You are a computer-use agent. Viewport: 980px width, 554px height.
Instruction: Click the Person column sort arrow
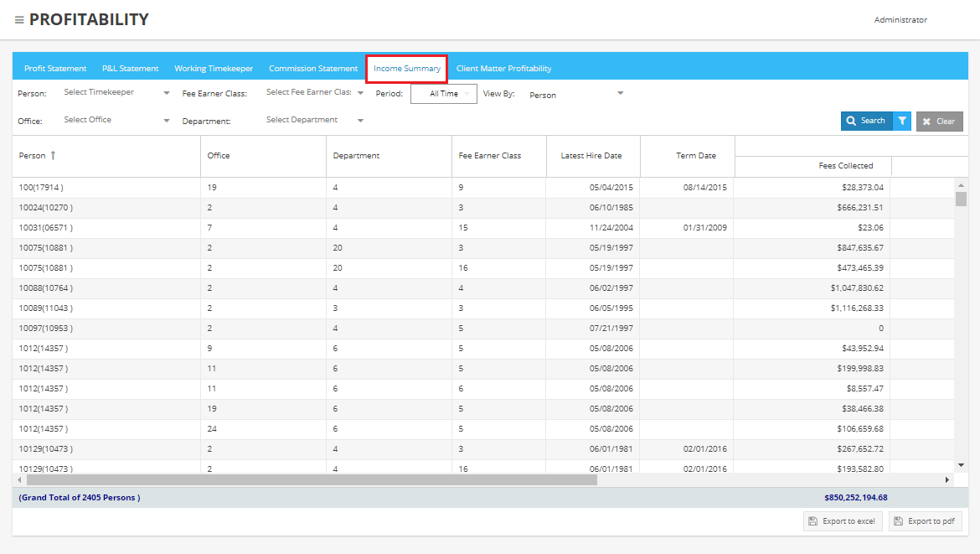[54, 156]
